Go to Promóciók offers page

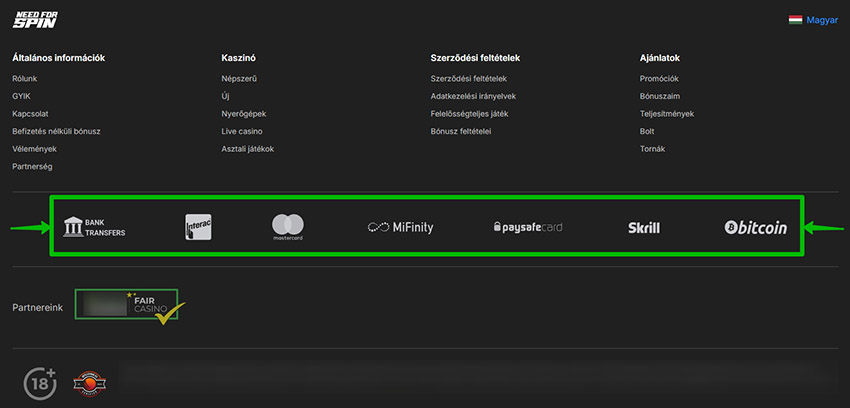point(659,77)
